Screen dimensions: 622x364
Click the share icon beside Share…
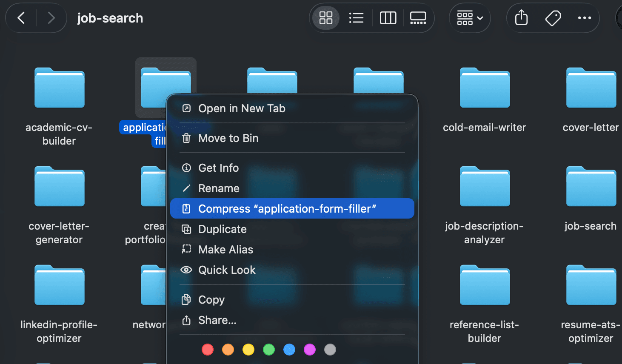(186, 320)
